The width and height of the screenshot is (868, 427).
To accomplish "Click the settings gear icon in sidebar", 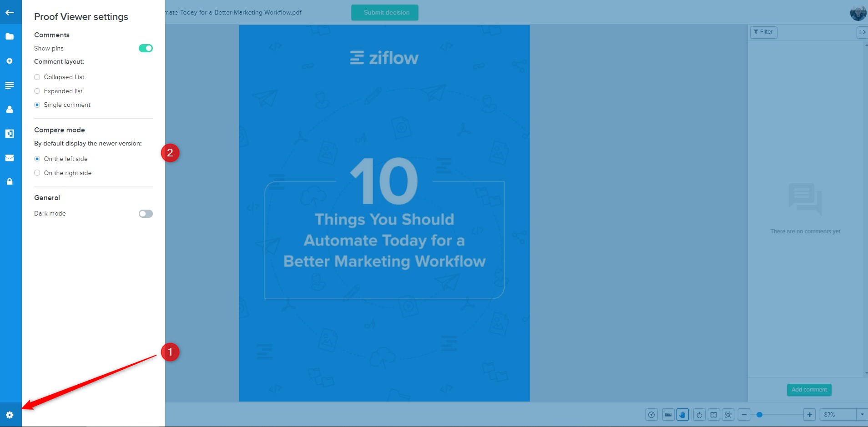I will coord(10,415).
